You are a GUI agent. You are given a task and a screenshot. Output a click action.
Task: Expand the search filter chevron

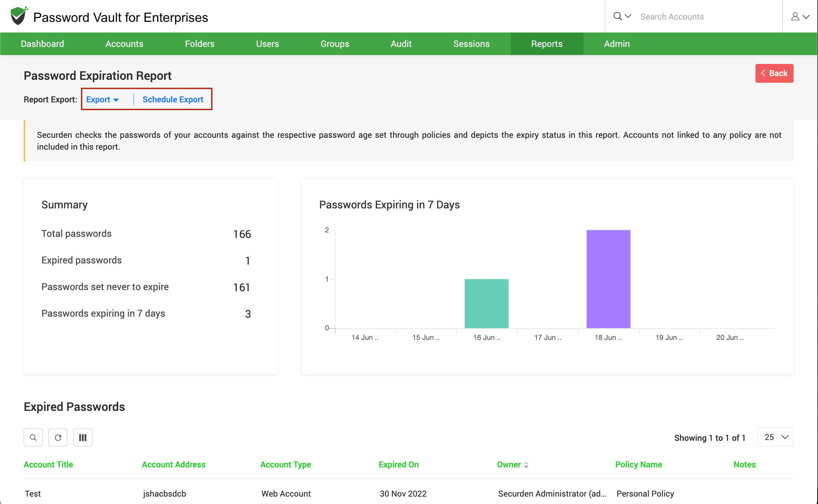pyautogui.click(x=628, y=16)
